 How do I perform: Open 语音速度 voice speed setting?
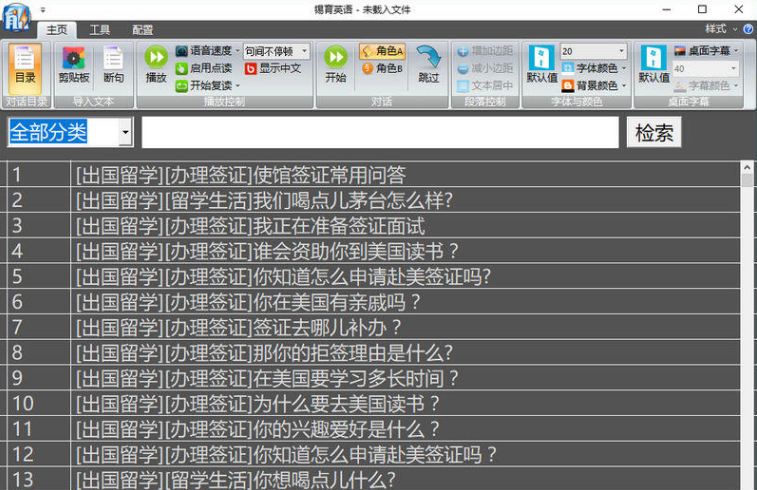203,51
